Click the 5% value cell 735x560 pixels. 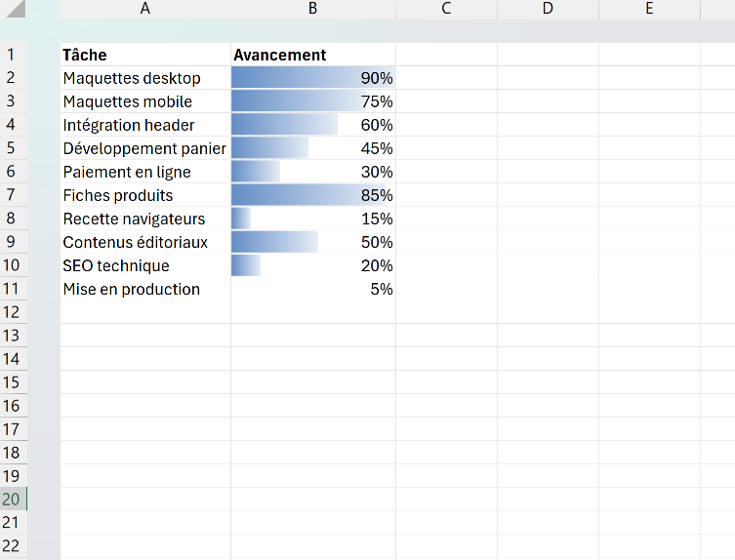313,289
